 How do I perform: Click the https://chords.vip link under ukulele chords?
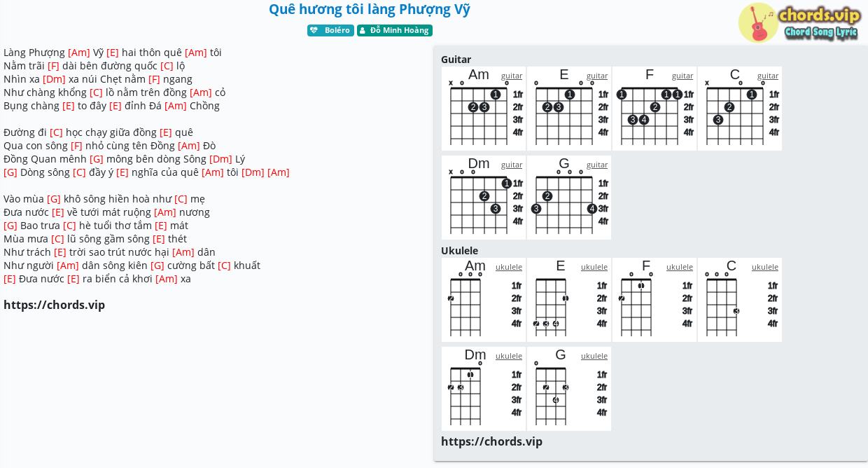[491, 441]
